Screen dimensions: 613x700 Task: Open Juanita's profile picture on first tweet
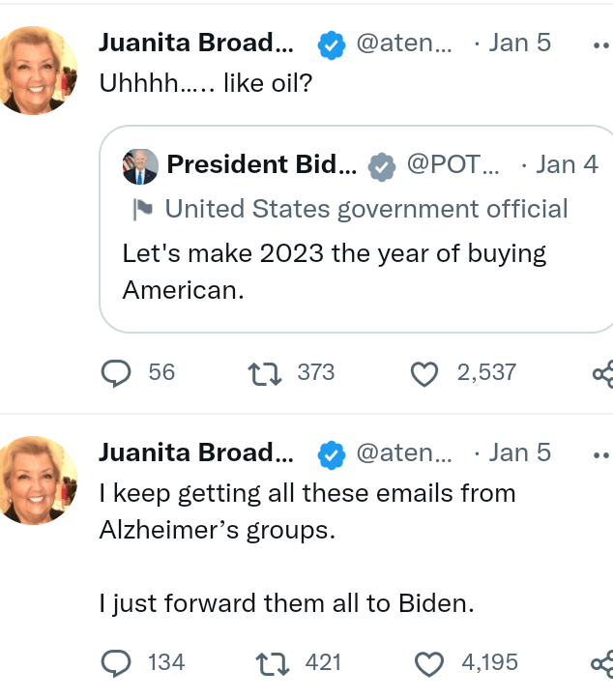coord(39,70)
